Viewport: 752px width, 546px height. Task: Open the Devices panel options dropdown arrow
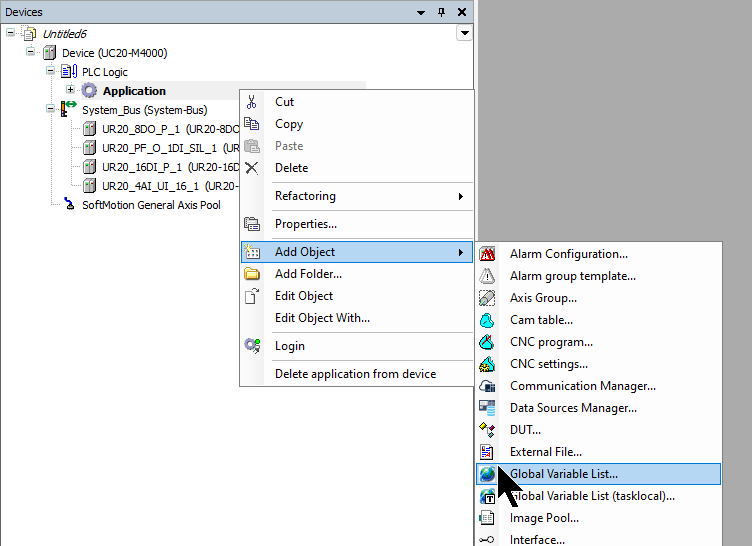(x=421, y=12)
